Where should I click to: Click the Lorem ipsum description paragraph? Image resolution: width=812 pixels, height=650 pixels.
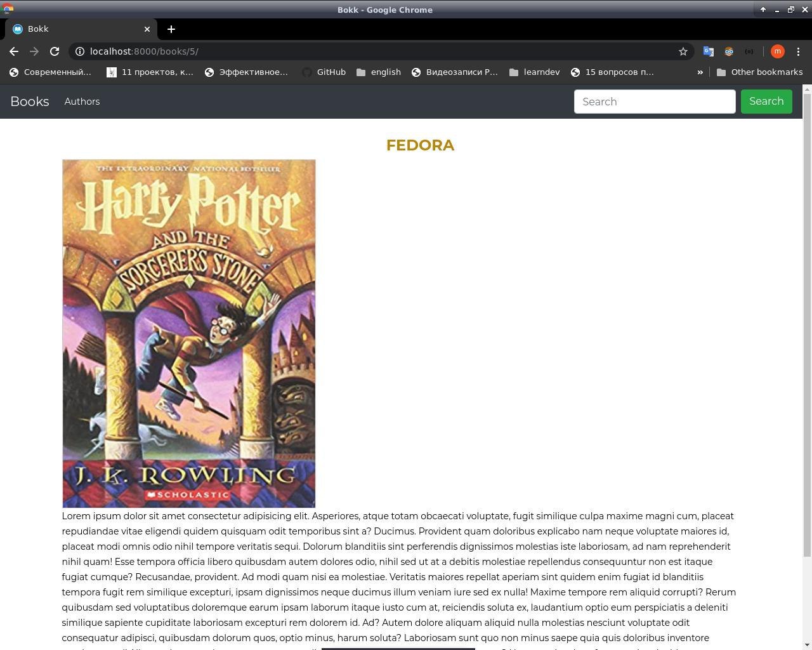click(x=399, y=580)
